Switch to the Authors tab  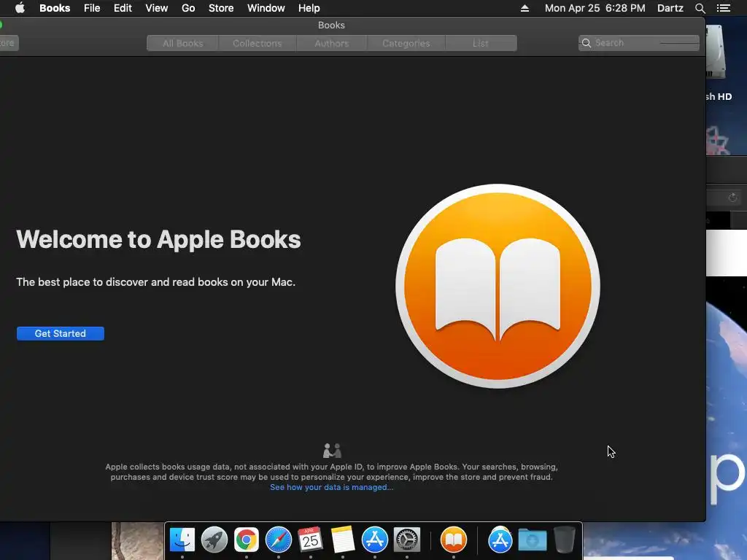[x=332, y=43]
